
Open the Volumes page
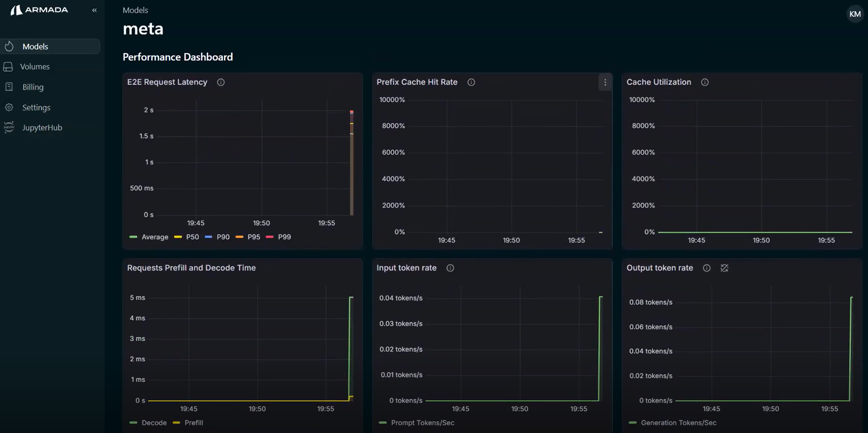pyautogui.click(x=35, y=67)
